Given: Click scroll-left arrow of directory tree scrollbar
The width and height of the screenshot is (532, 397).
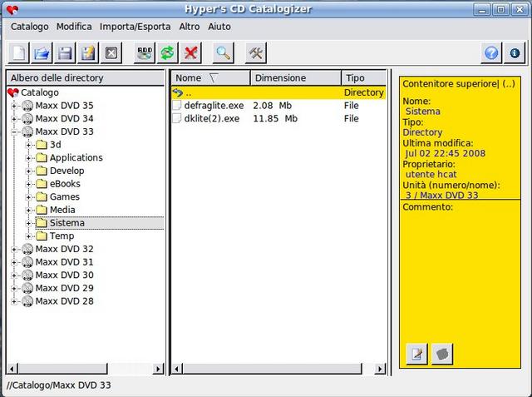Looking at the screenshot, I should 12,369.
